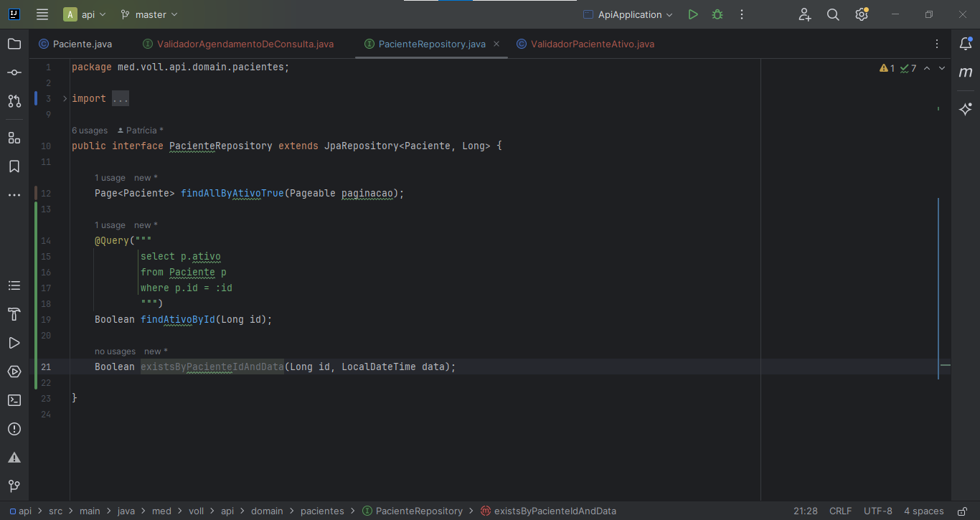Open the Terminal tool window

pos(14,400)
